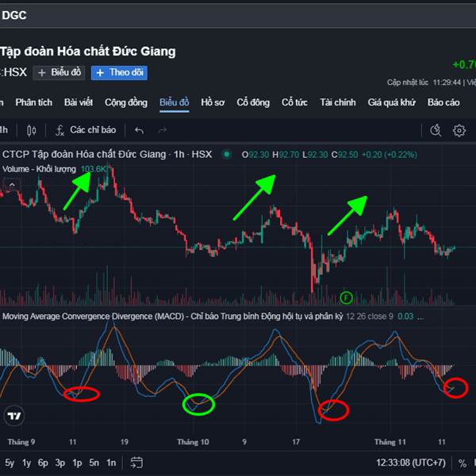Click the Volume - Khối lượng indicator label
Image resolution: width=476 pixels, height=476 pixels.
click(x=39, y=169)
